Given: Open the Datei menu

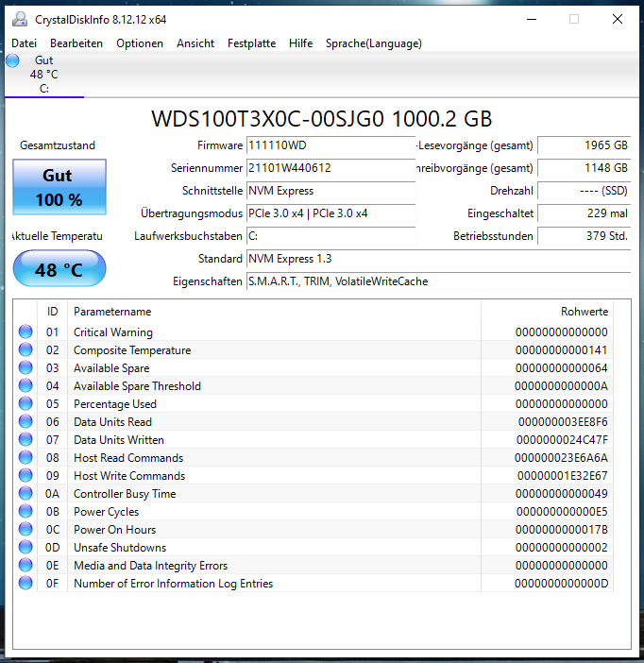Looking at the screenshot, I should click(25, 43).
